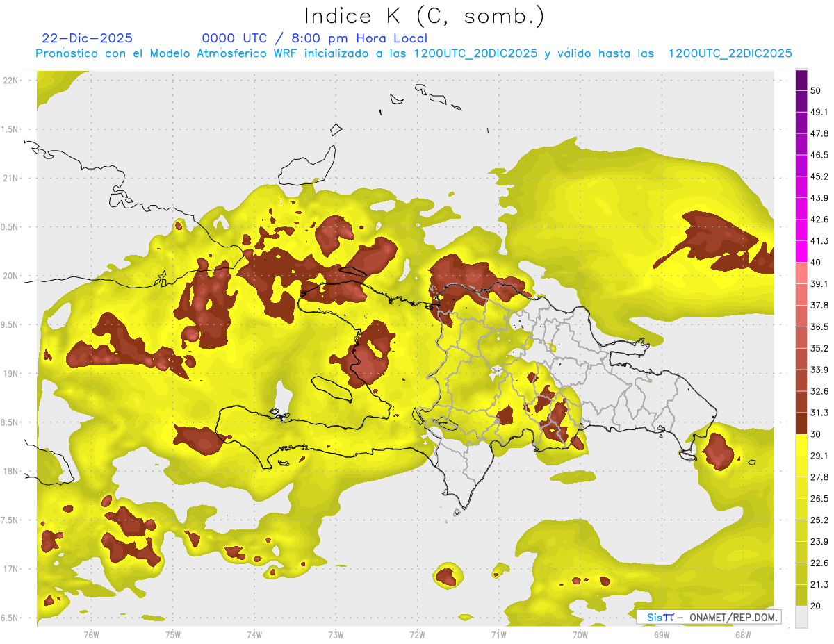Image resolution: width=834 pixels, height=644 pixels.
Task: Click the latitude axis label "19N"
Action: (10, 374)
